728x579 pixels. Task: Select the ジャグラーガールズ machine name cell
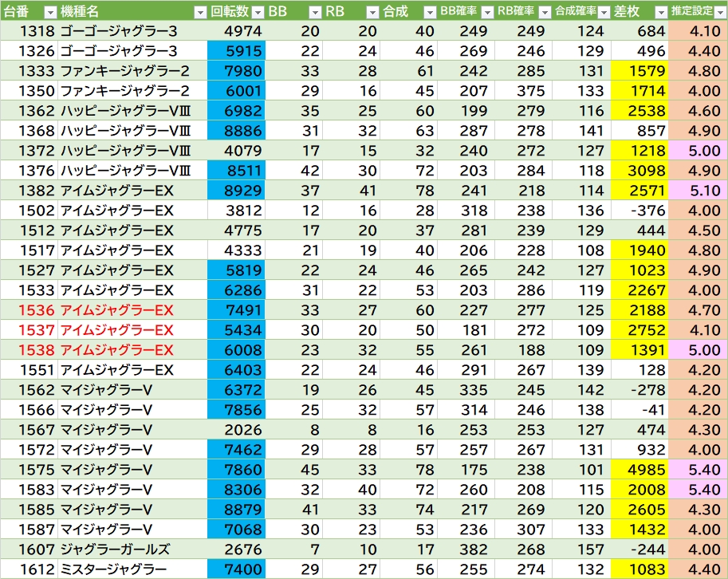point(132,550)
